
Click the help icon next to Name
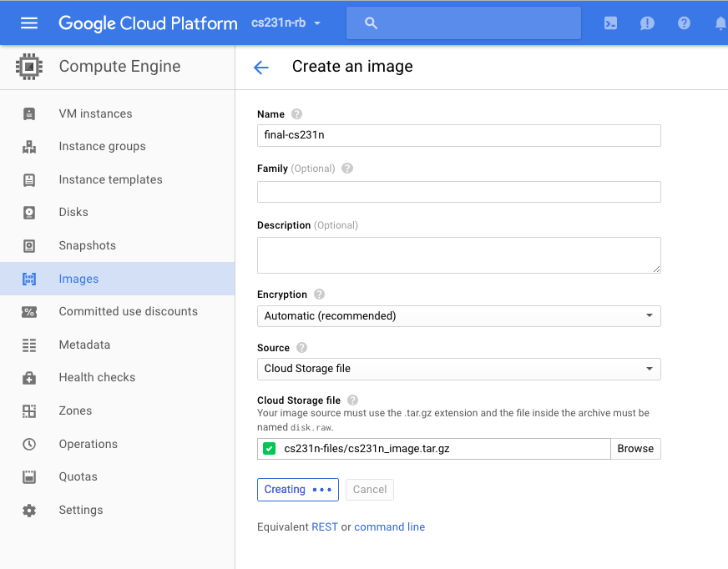click(296, 114)
